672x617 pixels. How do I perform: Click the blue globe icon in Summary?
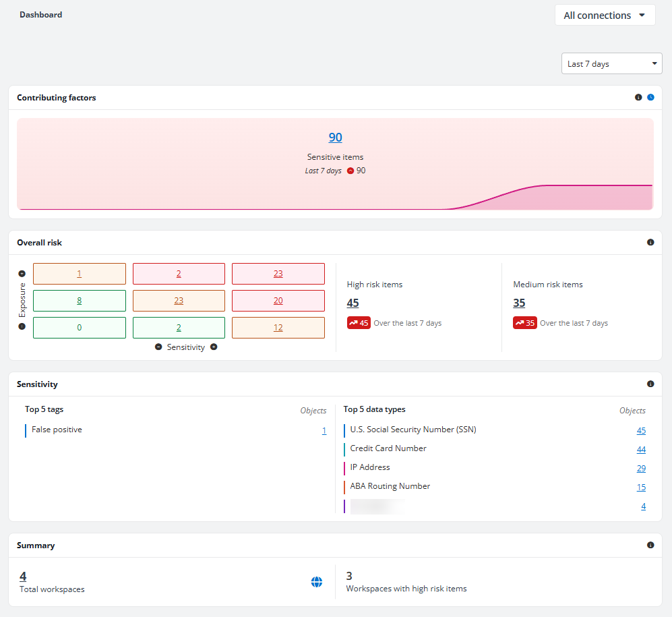317,582
